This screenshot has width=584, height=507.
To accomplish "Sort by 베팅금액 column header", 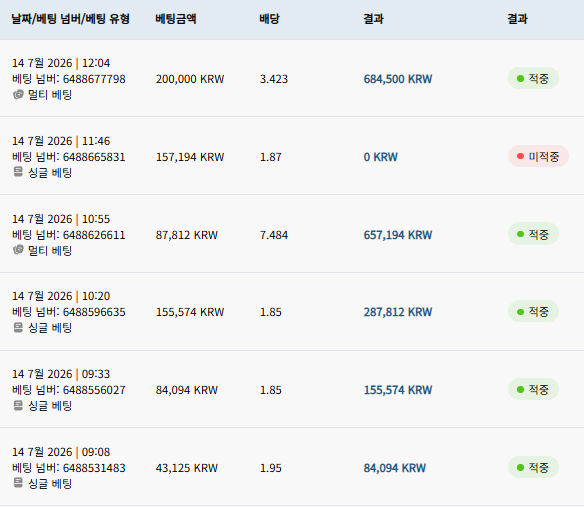I will click(176, 19).
